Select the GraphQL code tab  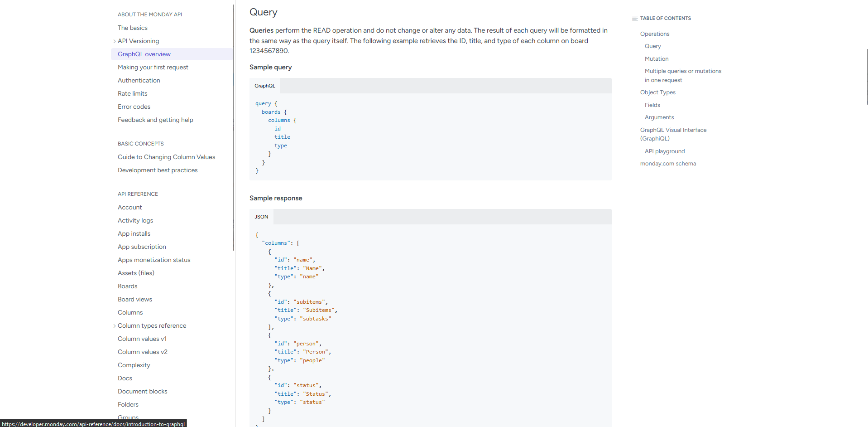[265, 86]
